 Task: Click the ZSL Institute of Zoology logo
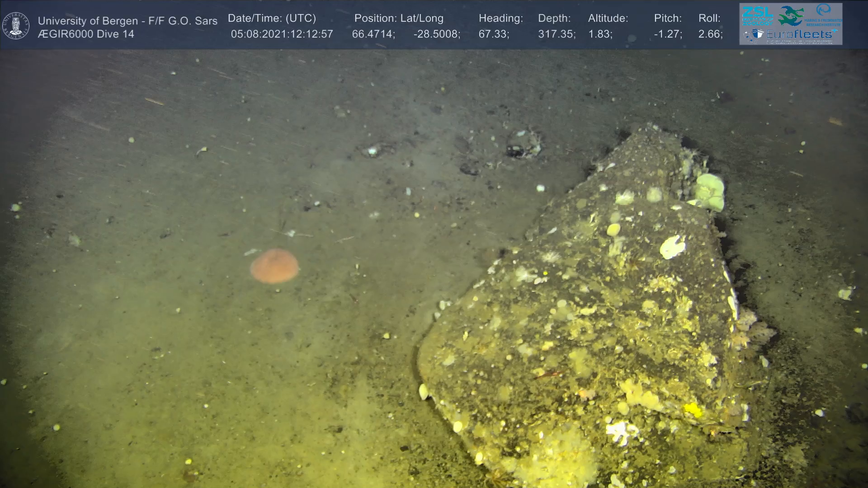click(757, 15)
